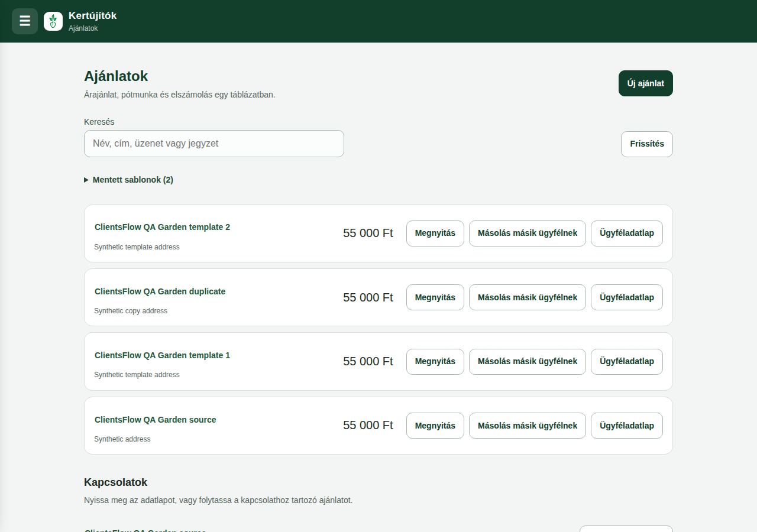Click the 55 000 Ft price of Garden template 2
This screenshot has width=757, height=532.
point(368,233)
